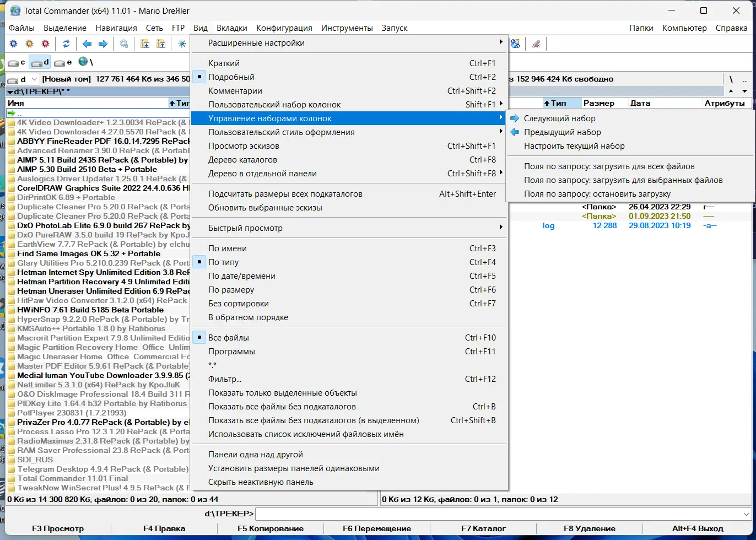Image resolution: width=756 pixels, height=540 pixels.
Task: Open the command line history dropdown
Action: point(747,514)
